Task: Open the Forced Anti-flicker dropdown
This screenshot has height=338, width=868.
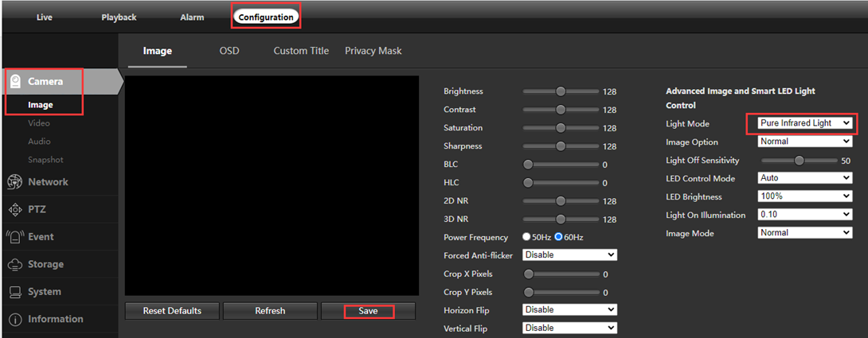Action: [x=569, y=255]
